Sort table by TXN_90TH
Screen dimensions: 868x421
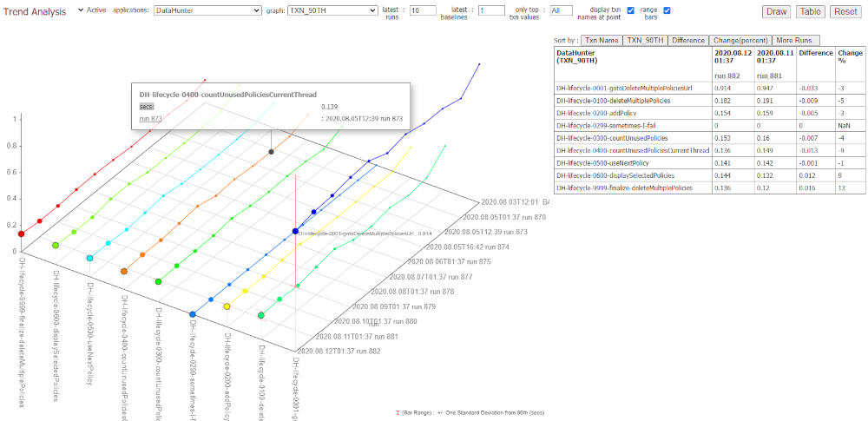tap(645, 41)
